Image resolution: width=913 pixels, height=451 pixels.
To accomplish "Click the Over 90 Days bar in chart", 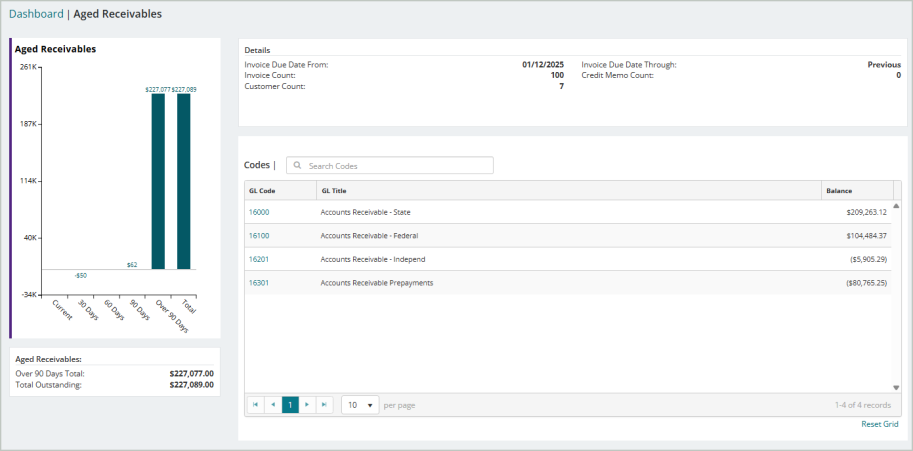I will coord(158,182).
